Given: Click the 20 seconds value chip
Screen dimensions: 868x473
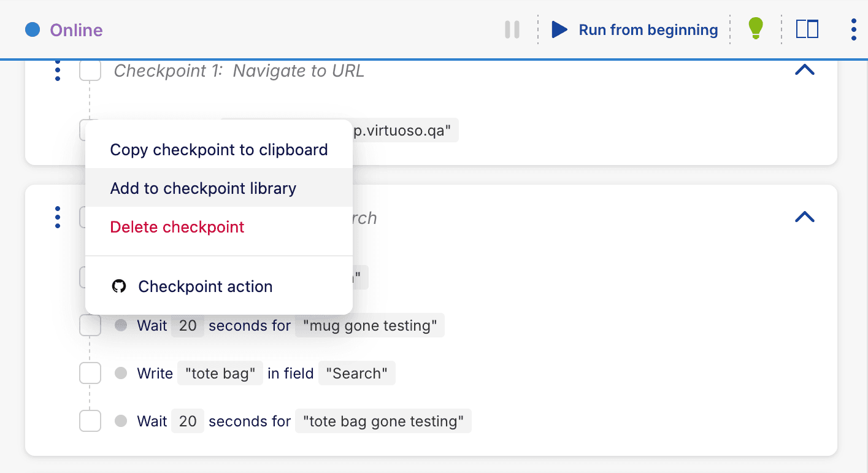Looking at the screenshot, I should pyautogui.click(x=187, y=325).
